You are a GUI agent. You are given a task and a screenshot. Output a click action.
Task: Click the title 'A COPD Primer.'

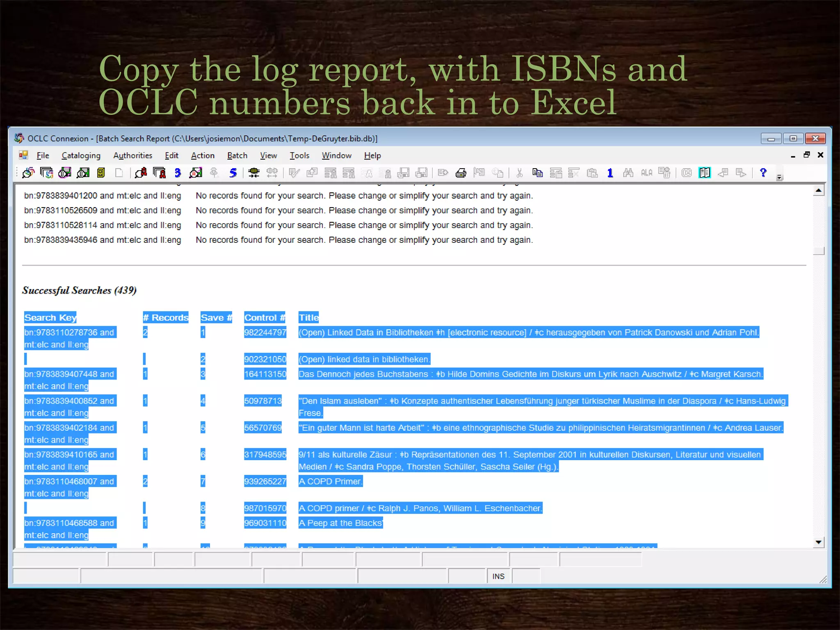coord(331,481)
